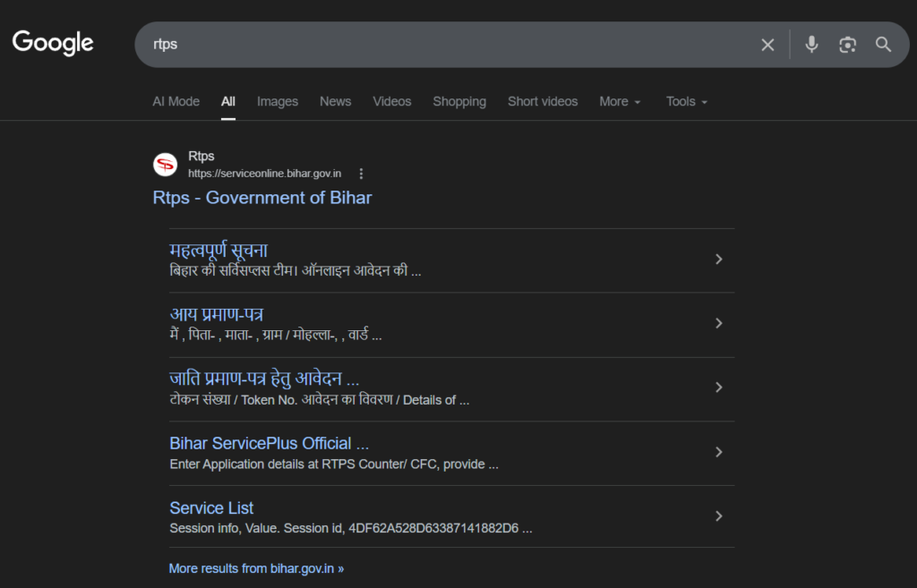Switch to AI Mode tab
The height and width of the screenshot is (588, 917).
point(176,102)
